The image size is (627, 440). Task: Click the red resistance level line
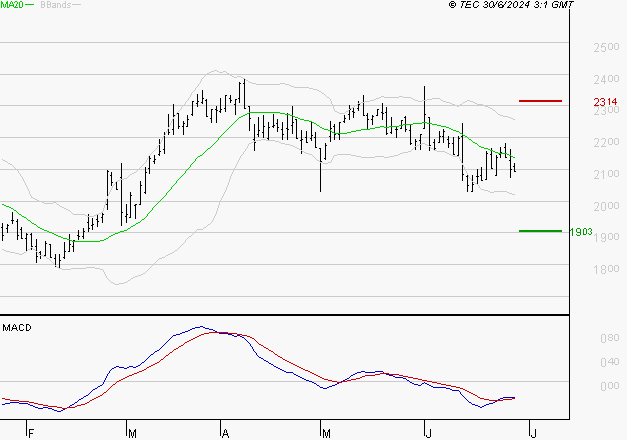tap(540, 101)
